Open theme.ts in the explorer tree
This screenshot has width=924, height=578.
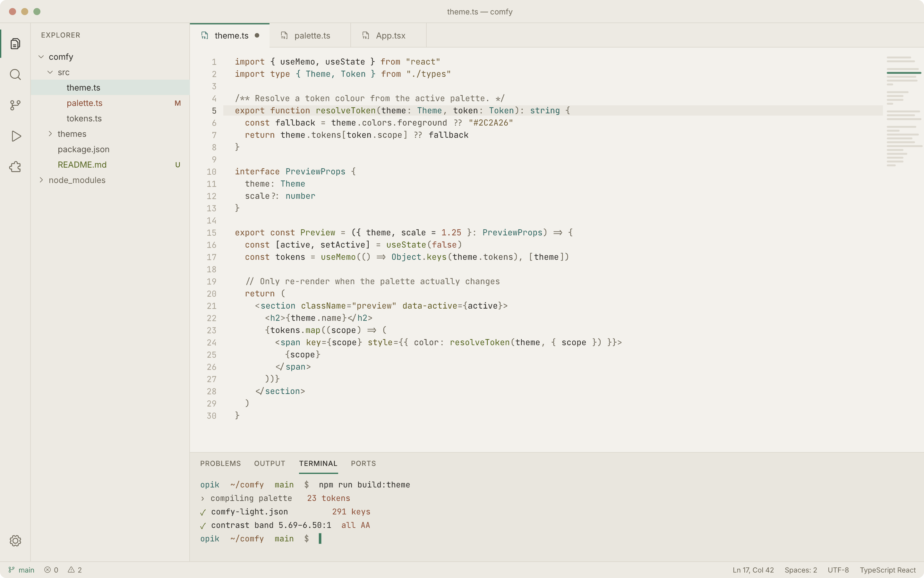pyautogui.click(x=110, y=88)
